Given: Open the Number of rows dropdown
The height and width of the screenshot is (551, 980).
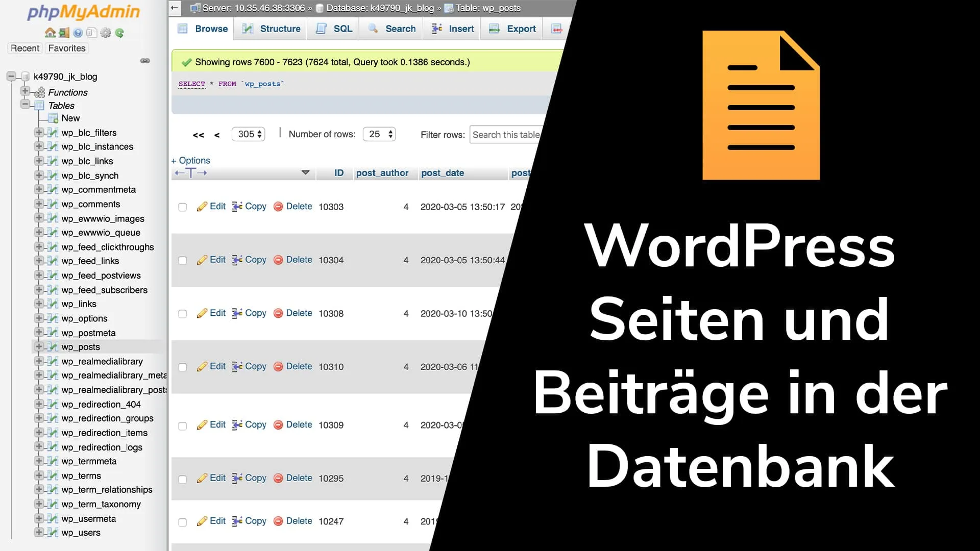Looking at the screenshot, I should pos(379,134).
